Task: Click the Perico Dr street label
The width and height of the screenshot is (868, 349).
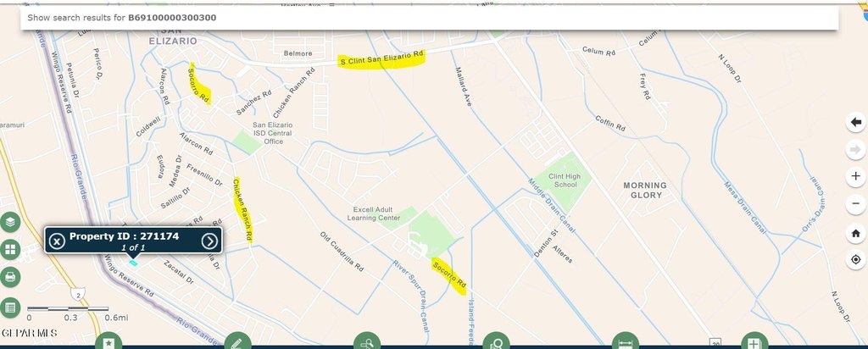Action: point(97,64)
